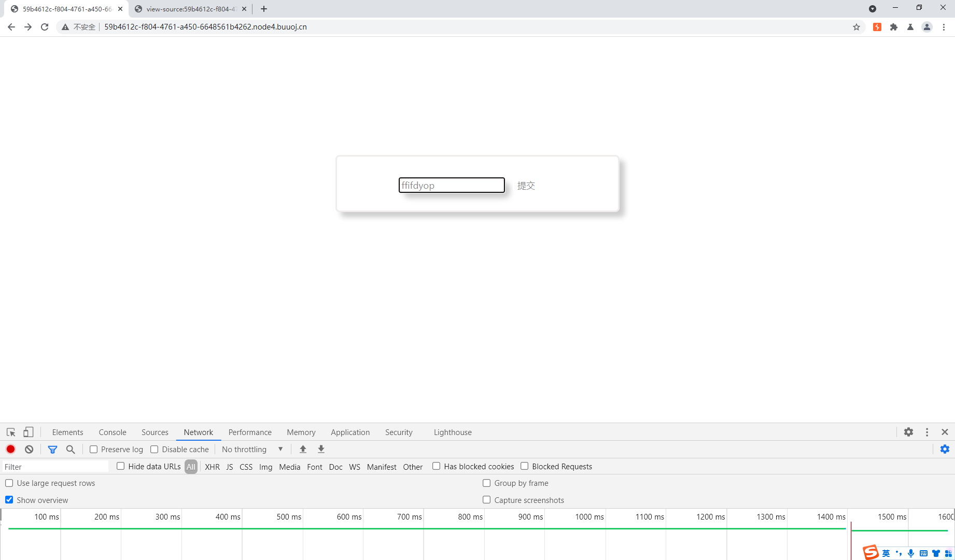Open the orange extension icon
955x560 pixels.
tap(877, 27)
